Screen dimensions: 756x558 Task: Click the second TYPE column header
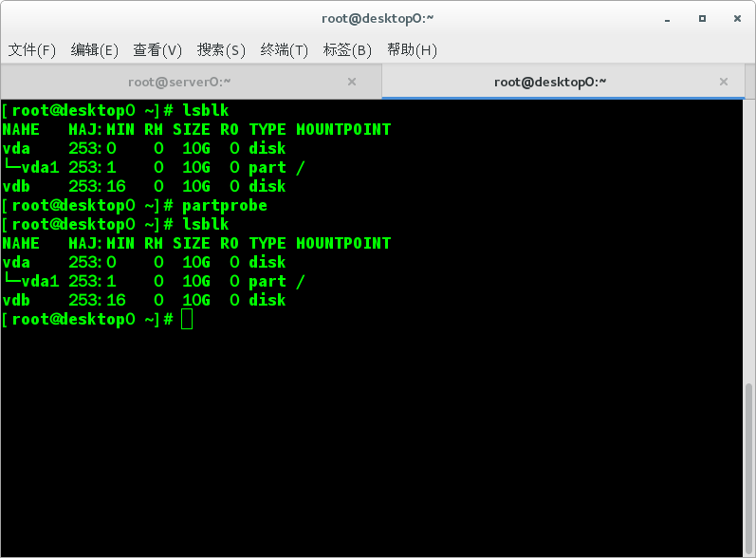267,244
